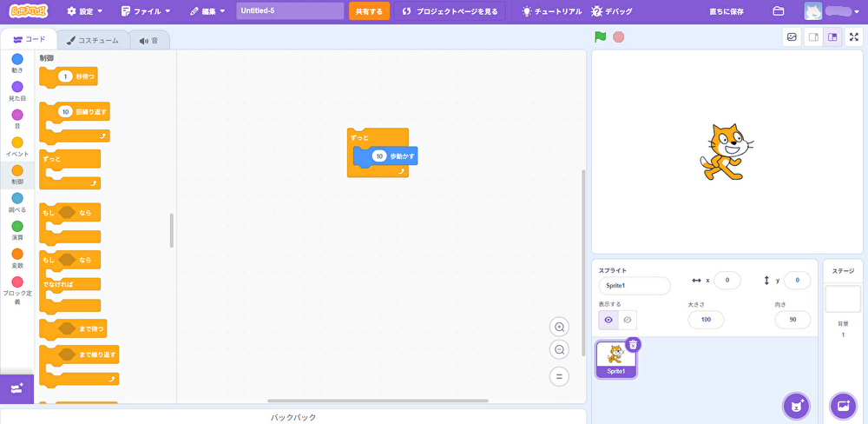This screenshot has width=868, height=424.
Task: Click the choose a sprite cat button
Action: click(x=796, y=407)
